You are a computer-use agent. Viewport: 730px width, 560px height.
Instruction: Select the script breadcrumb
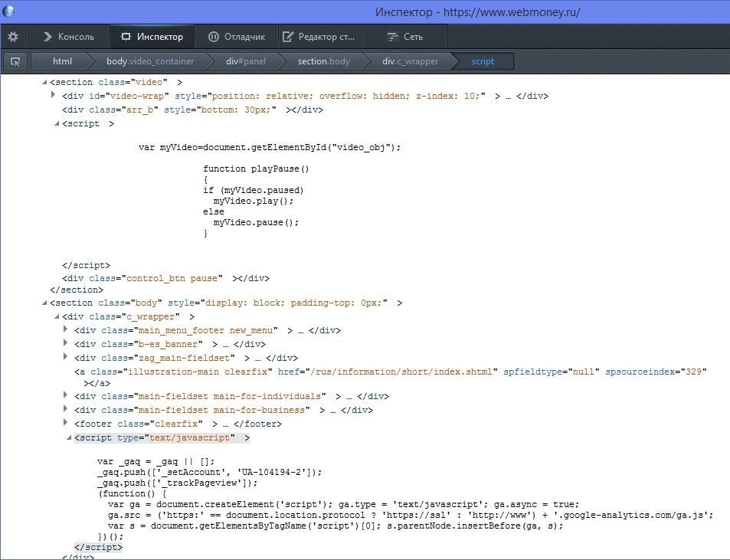click(x=483, y=61)
